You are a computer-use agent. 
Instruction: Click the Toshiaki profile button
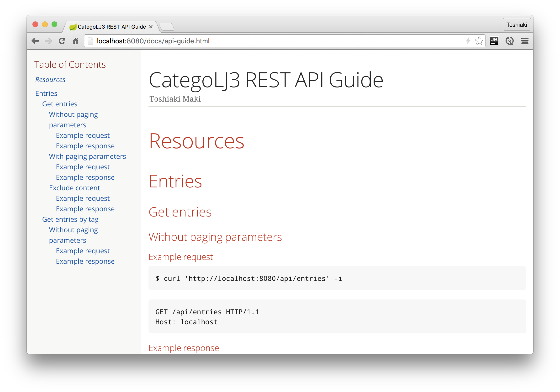coord(517,25)
